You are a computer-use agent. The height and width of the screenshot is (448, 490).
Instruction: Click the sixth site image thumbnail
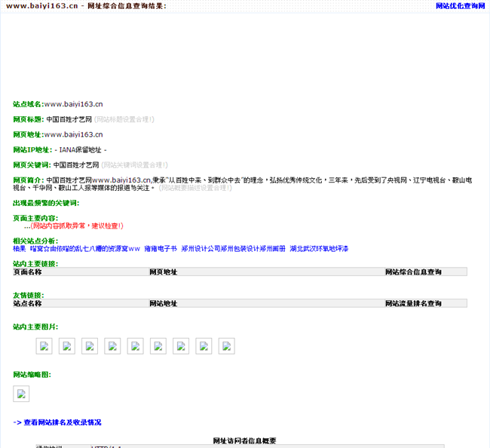tap(158, 346)
